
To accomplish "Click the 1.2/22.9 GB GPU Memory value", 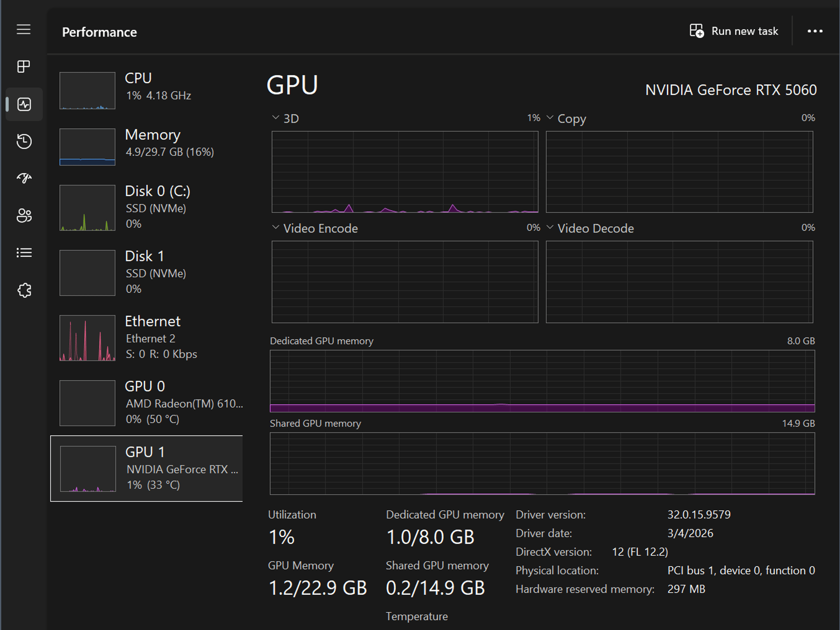I will (x=318, y=588).
